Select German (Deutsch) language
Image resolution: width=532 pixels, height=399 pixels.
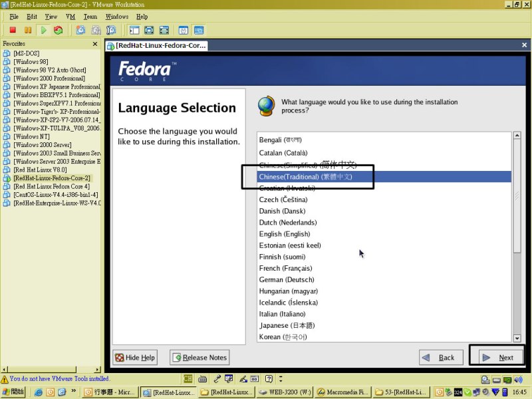[384, 279]
